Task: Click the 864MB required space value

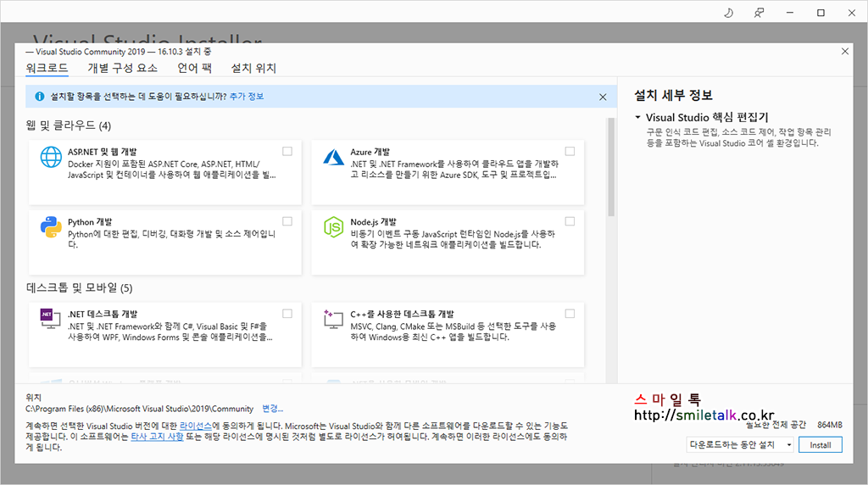Action: click(830, 425)
